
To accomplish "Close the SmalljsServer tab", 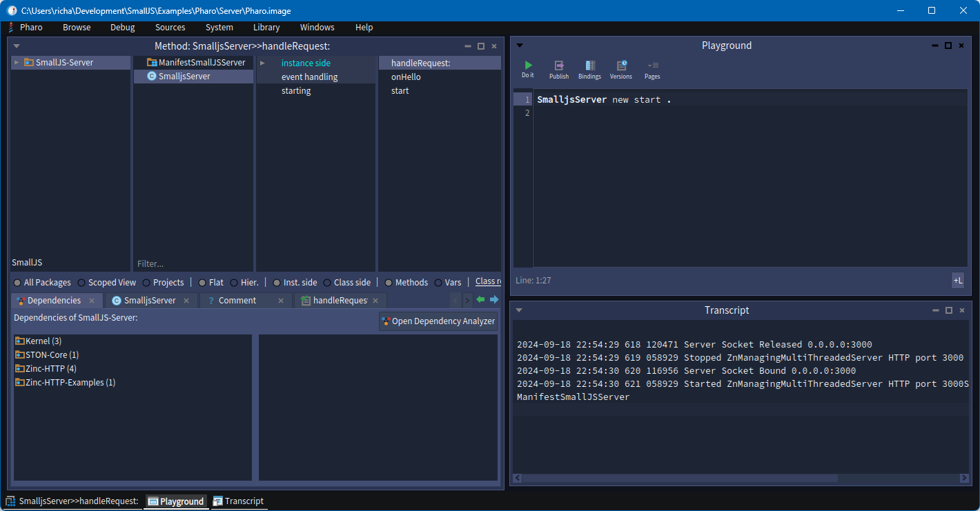I will pos(186,301).
